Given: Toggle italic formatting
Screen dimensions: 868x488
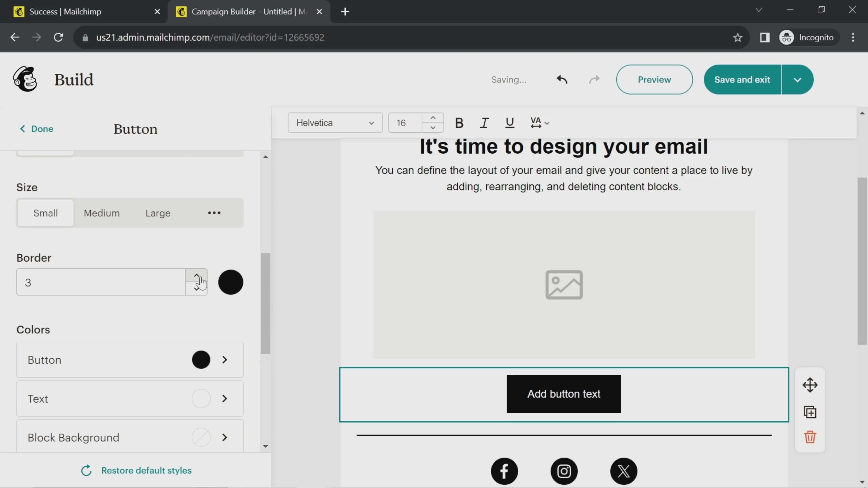Looking at the screenshot, I should 484,123.
